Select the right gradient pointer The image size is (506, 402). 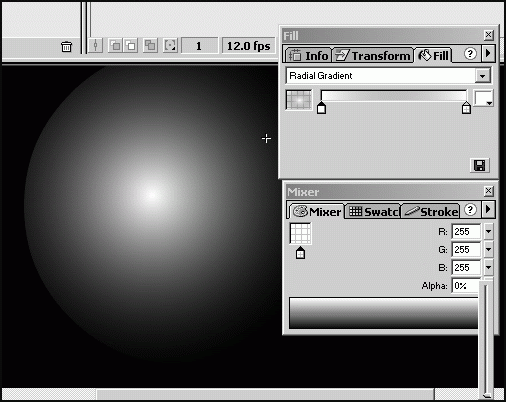pos(466,108)
